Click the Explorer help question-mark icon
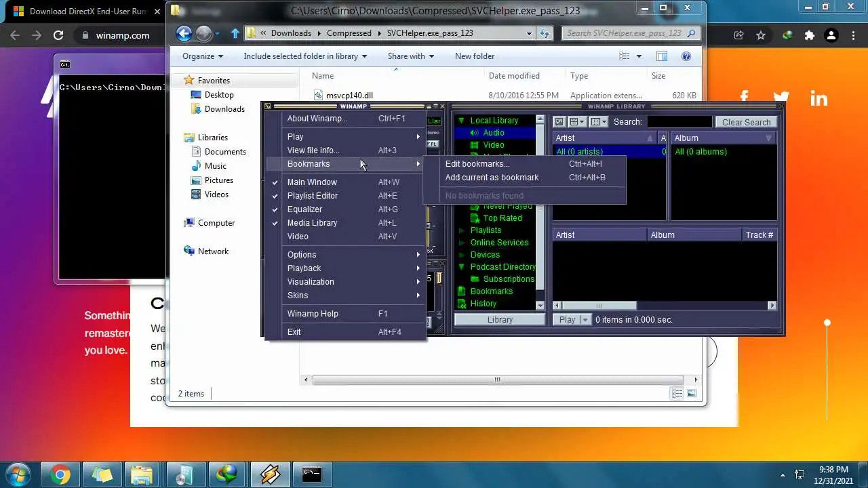 coord(686,56)
